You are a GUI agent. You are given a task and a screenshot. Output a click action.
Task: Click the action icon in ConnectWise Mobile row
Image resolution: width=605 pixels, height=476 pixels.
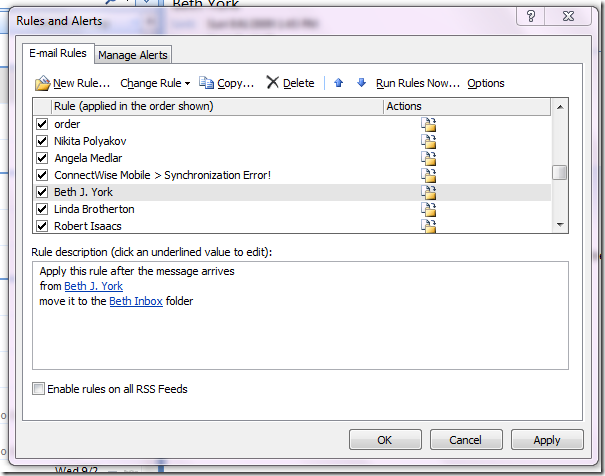tap(428, 176)
